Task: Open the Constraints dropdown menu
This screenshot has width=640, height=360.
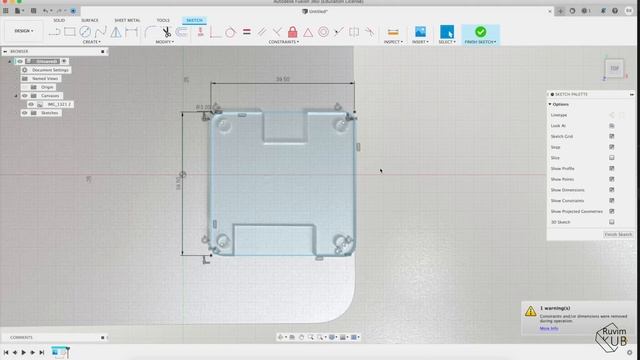Action: point(284,42)
